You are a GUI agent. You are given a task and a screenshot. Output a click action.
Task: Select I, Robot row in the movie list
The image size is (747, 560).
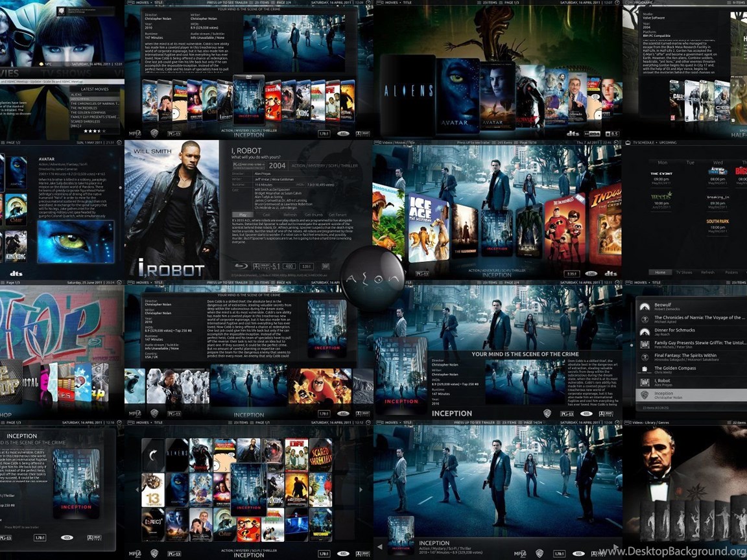[690, 382]
